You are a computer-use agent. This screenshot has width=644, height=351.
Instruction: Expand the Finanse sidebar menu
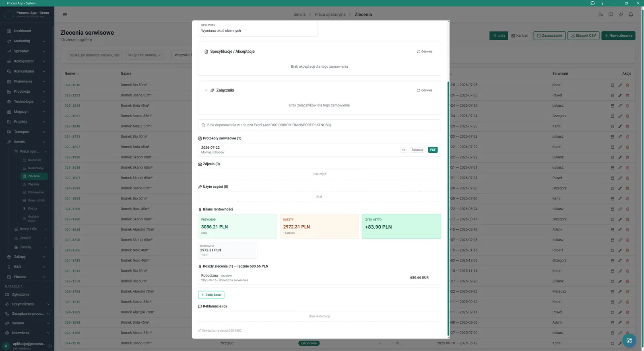point(27,277)
